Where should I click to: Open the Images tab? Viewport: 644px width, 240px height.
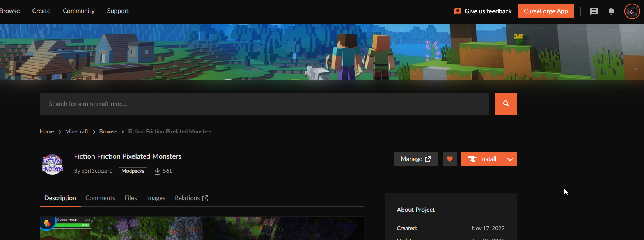[x=156, y=198]
